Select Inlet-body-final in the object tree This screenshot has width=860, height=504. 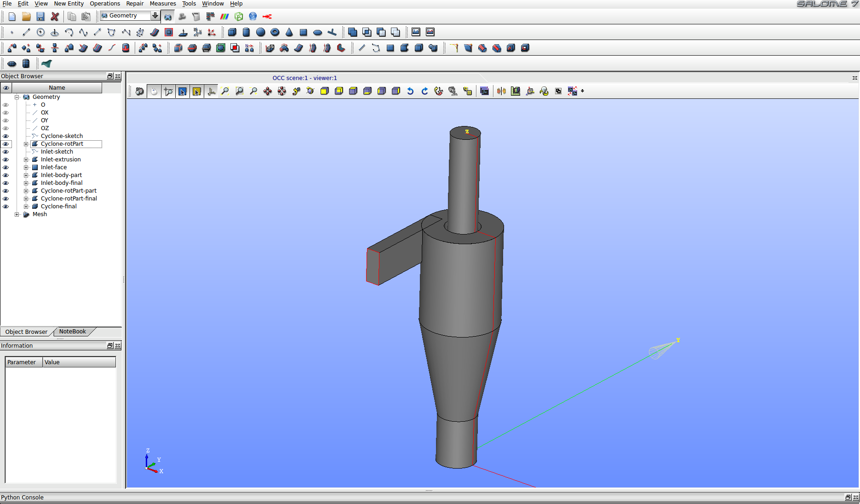tap(62, 183)
